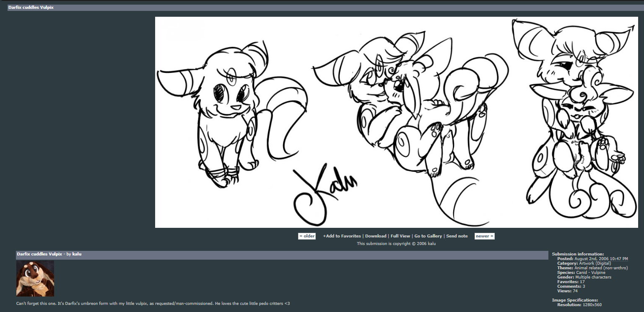Click the Send note link

click(457, 236)
